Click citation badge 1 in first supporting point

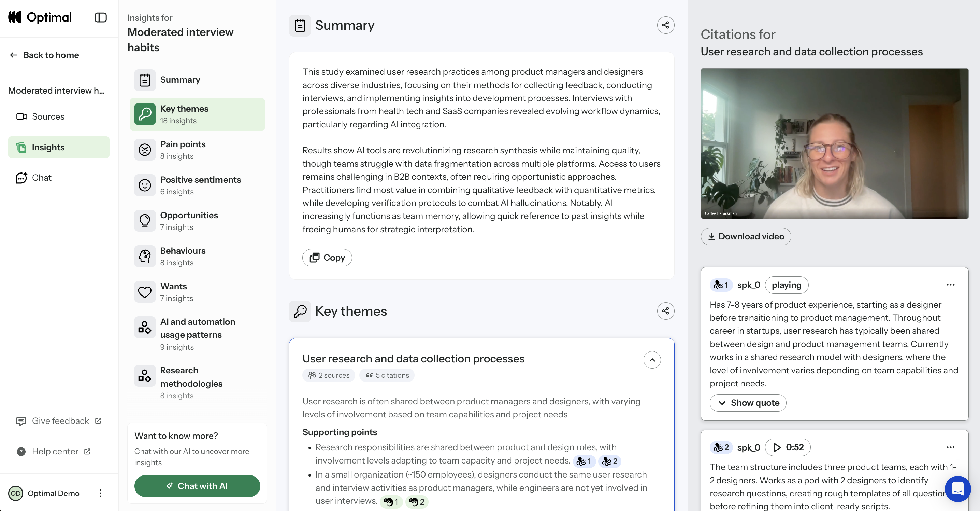click(x=584, y=461)
